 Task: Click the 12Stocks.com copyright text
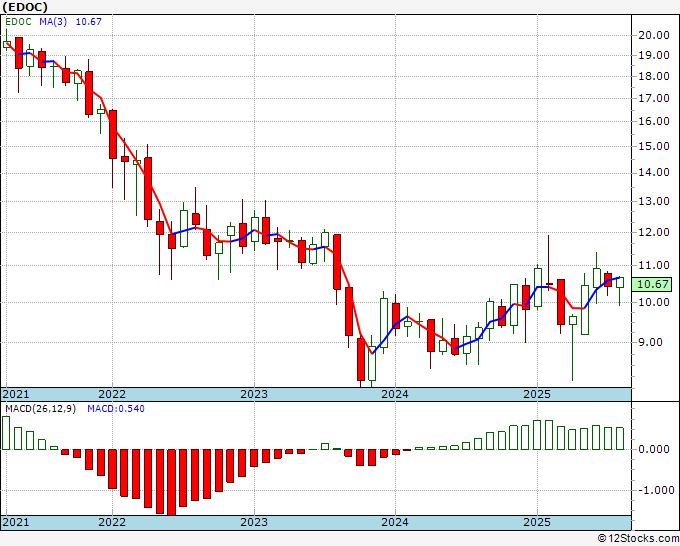(x=638, y=539)
